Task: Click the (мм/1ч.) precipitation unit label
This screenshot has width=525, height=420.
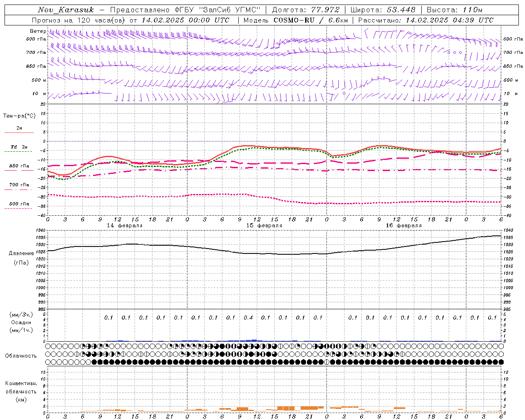Action: pyautogui.click(x=21, y=330)
